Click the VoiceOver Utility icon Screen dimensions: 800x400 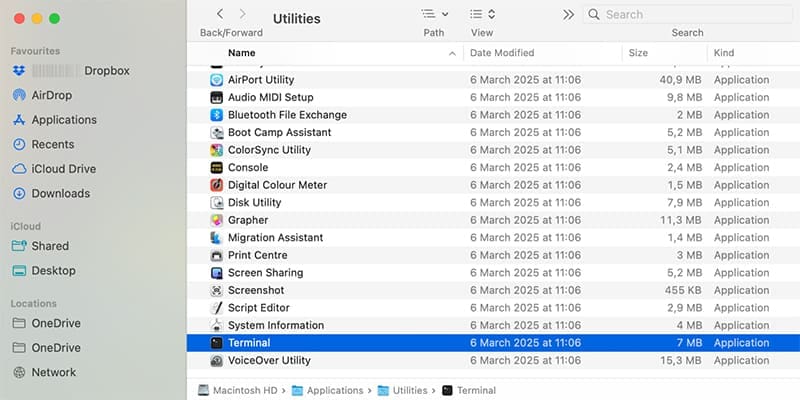pyautogui.click(x=217, y=360)
